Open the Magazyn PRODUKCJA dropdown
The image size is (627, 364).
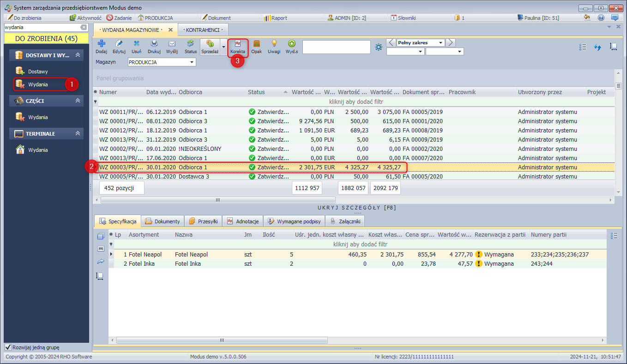pos(192,62)
